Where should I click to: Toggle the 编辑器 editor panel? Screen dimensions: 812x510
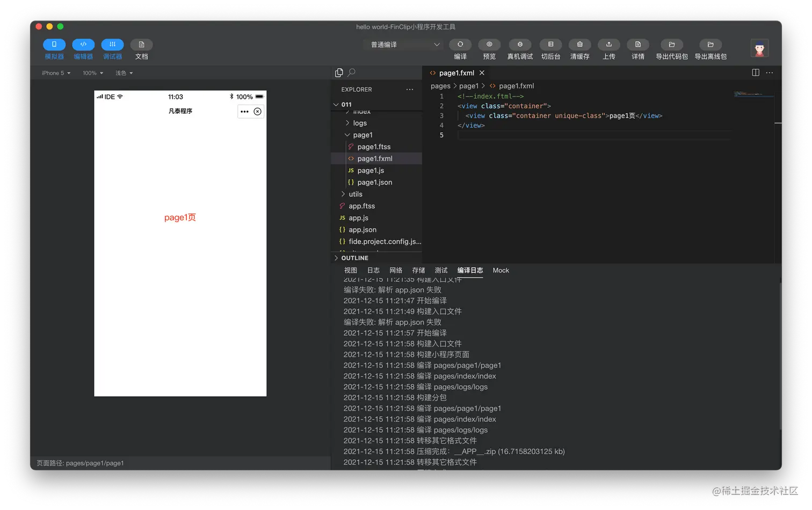tap(83, 45)
